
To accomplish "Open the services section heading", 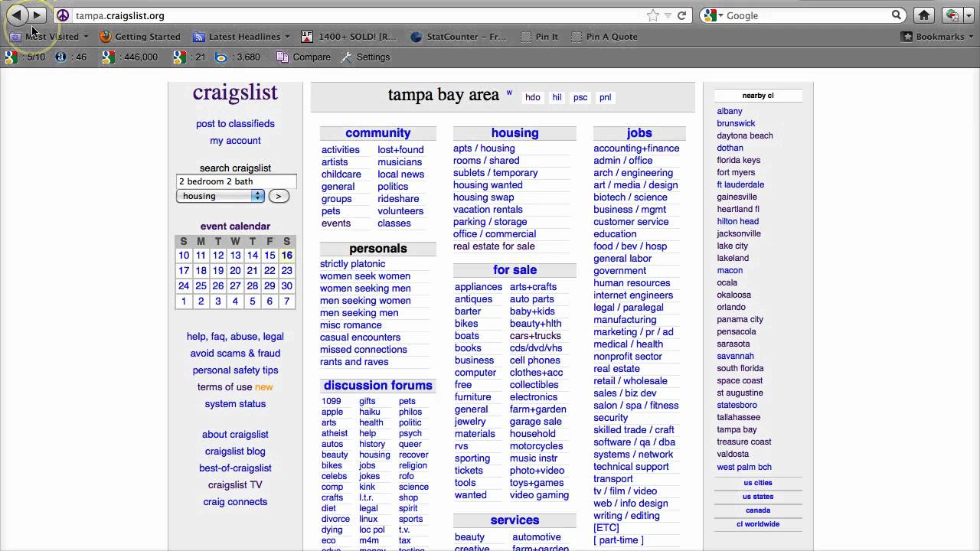I will click(514, 520).
